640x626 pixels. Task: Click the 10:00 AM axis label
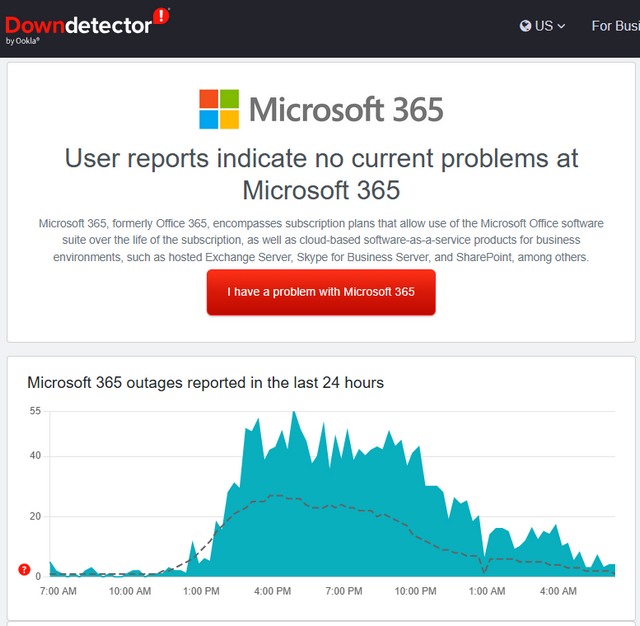point(130,591)
